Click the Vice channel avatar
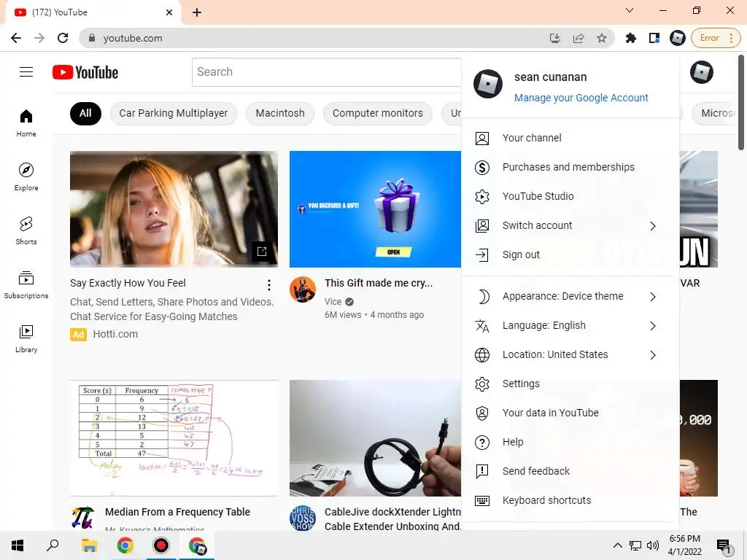The height and width of the screenshot is (560, 747). coord(303,289)
